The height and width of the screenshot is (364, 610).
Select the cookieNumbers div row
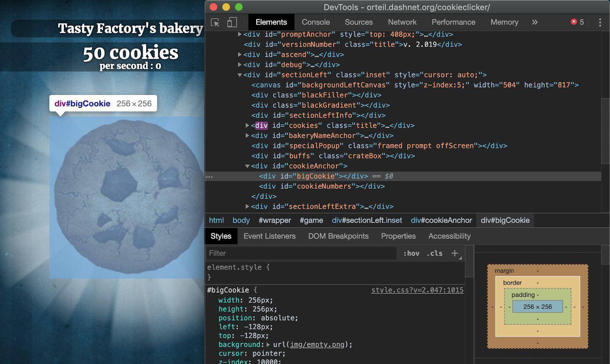(322, 186)
